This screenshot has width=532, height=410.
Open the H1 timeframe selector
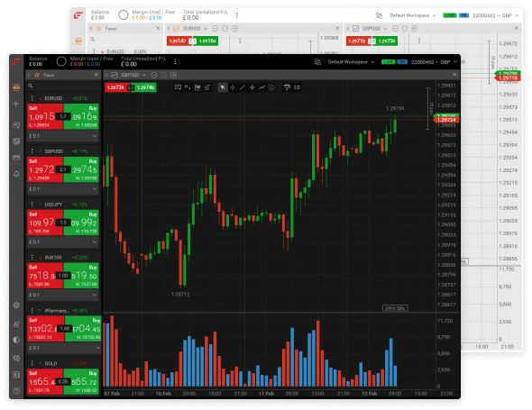[x=188, y=87]
